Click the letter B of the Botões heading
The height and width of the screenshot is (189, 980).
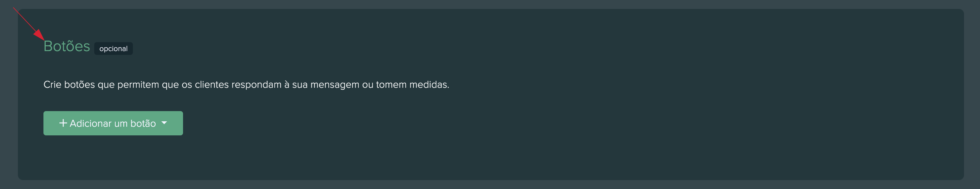click(x=48, y=46)
